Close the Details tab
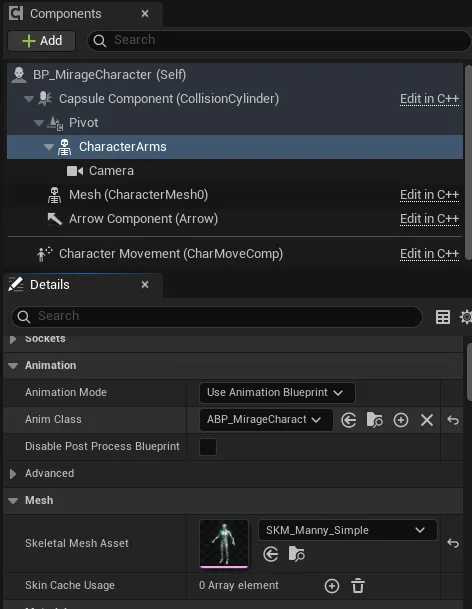Screen dimensions: 472x609 [x=145, y=285]
